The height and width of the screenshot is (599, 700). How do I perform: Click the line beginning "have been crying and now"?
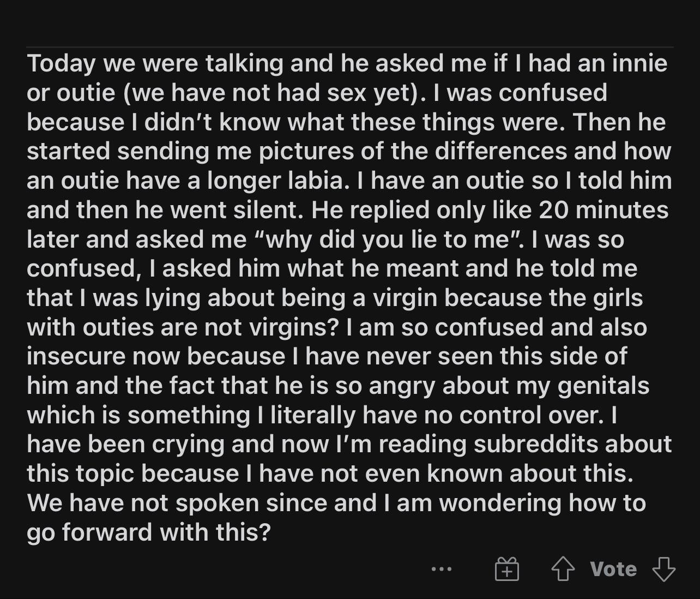(349, 444)
